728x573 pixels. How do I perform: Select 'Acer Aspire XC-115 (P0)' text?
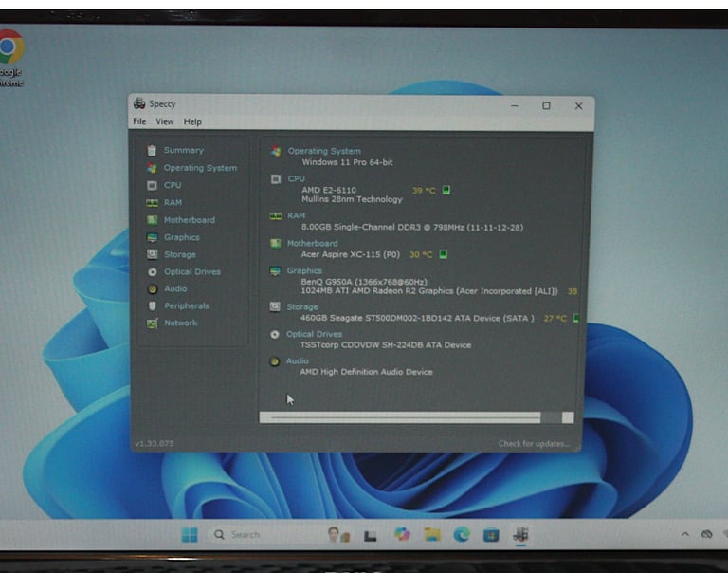tap(350, 254)
